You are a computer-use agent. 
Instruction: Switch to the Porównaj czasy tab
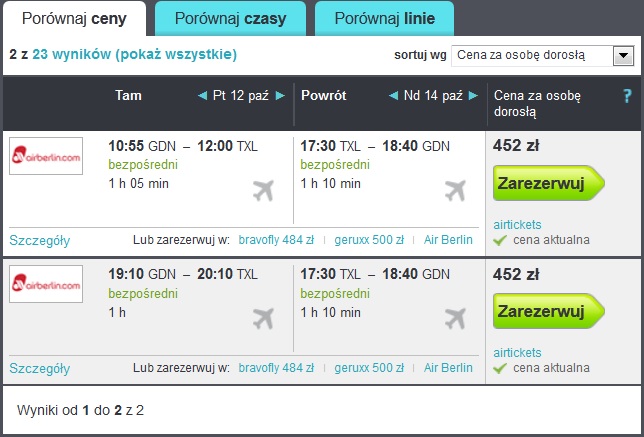(x=230, y=18)
